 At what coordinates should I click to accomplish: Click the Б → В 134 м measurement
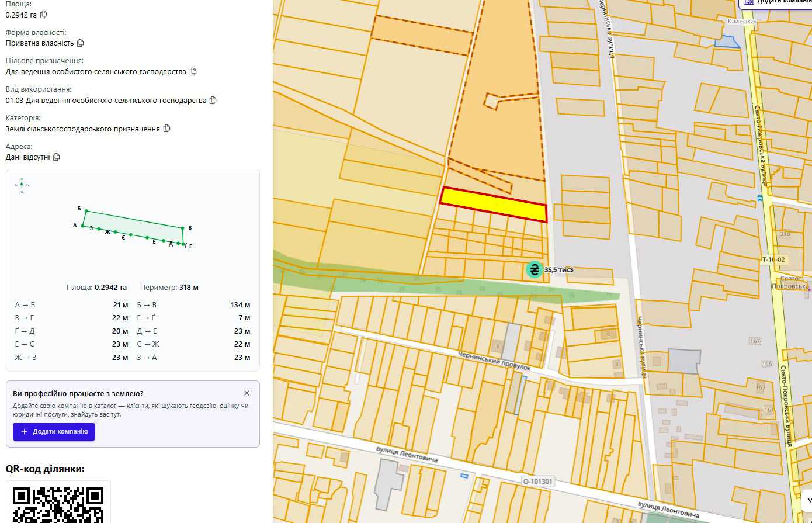coord(193,305)
